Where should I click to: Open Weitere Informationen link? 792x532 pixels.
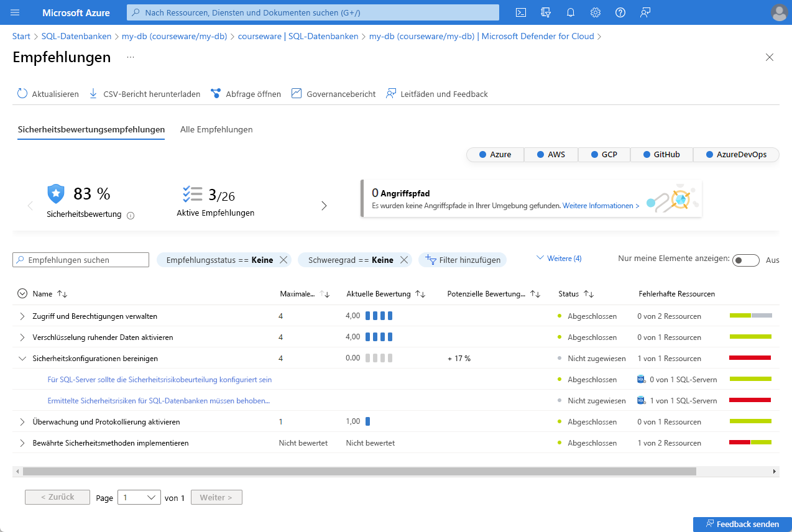(x=601, y=206)
